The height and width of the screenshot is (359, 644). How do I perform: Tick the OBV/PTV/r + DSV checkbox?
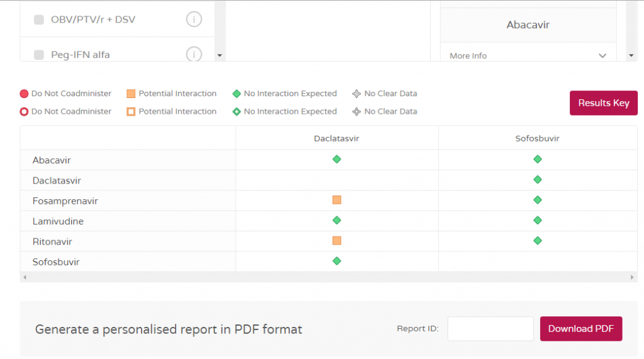[x=39, y=19]
